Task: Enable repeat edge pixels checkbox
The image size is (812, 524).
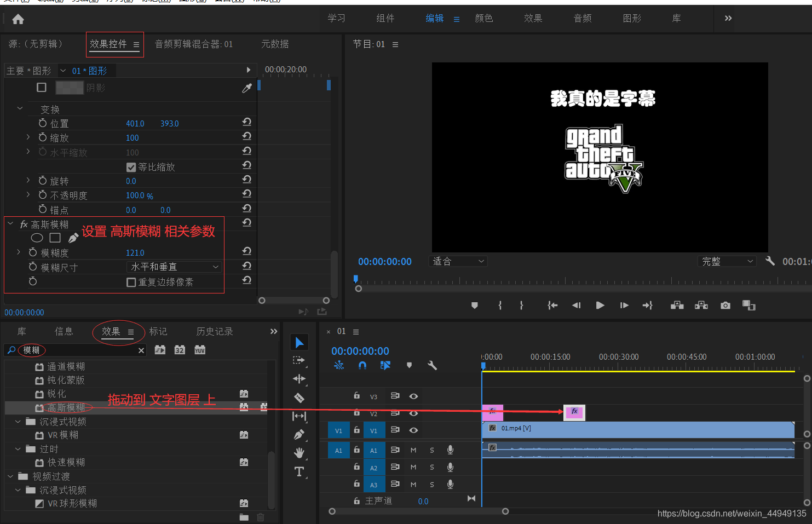Action: (131, 282)
